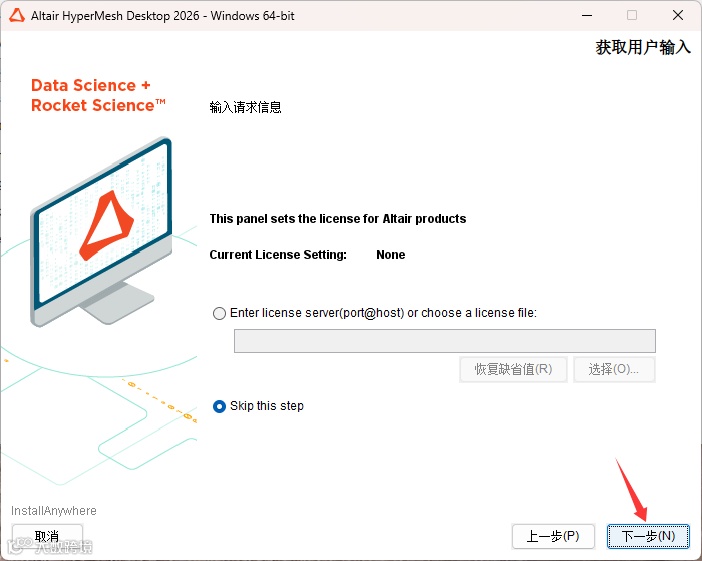
Task: Proceed with the 下一步(N) button
Action: pos(648,536)
